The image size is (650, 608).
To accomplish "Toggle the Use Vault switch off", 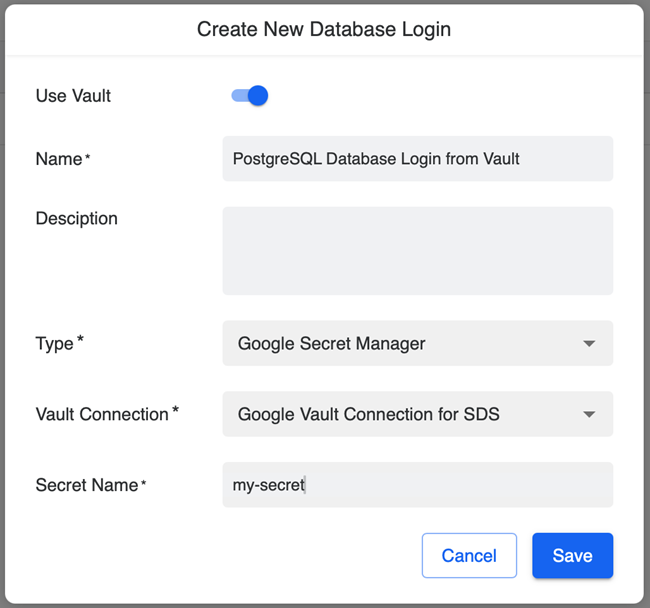I will click(249, 96).
